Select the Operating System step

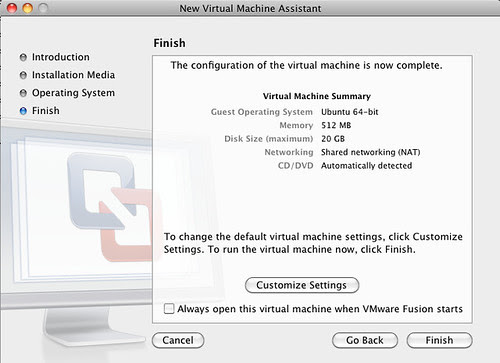[73, 93]
